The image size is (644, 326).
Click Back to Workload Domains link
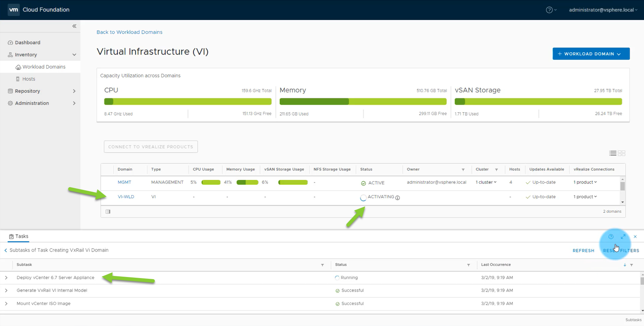click(129, 32)
